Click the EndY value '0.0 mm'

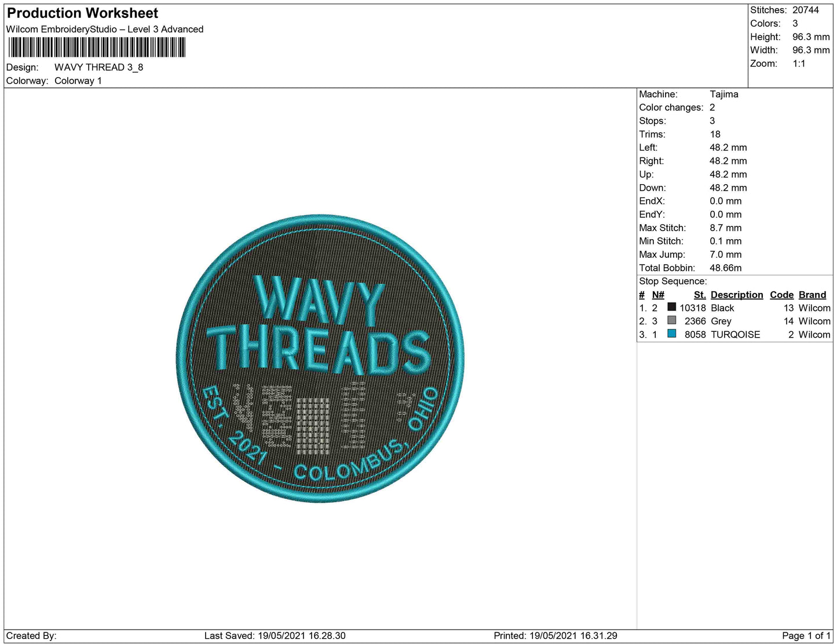(726, 214)
